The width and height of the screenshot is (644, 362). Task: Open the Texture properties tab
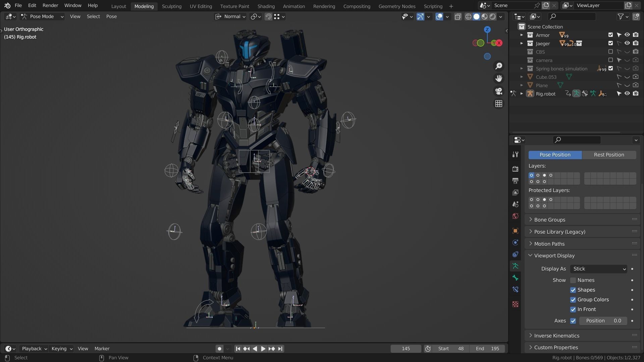(x=516, y=304)
